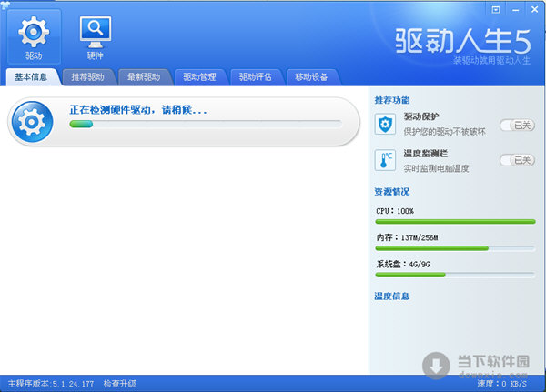Click the 资源情况 heading
The height and width of the screenshot is (392, 546).
point(392,192)
